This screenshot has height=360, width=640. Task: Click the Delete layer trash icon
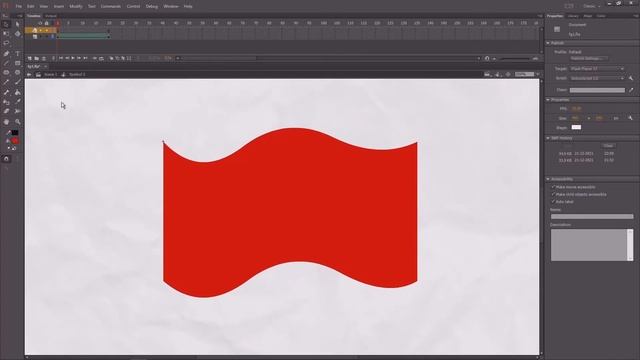pos(44,58)
